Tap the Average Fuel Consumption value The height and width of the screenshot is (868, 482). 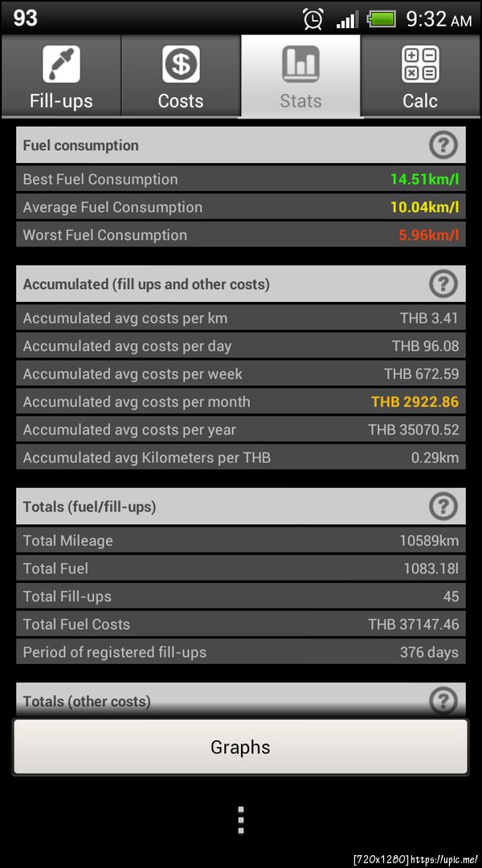pos(424,207)
